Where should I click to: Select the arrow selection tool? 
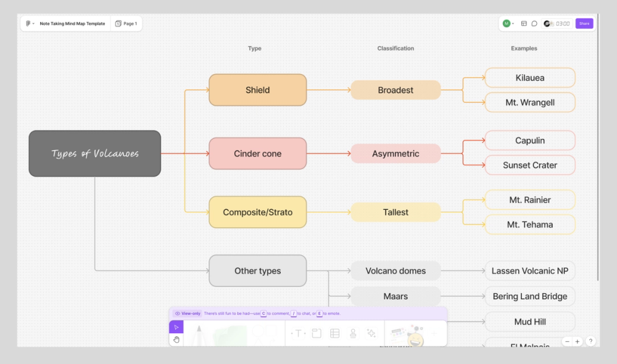click(176, 326)
